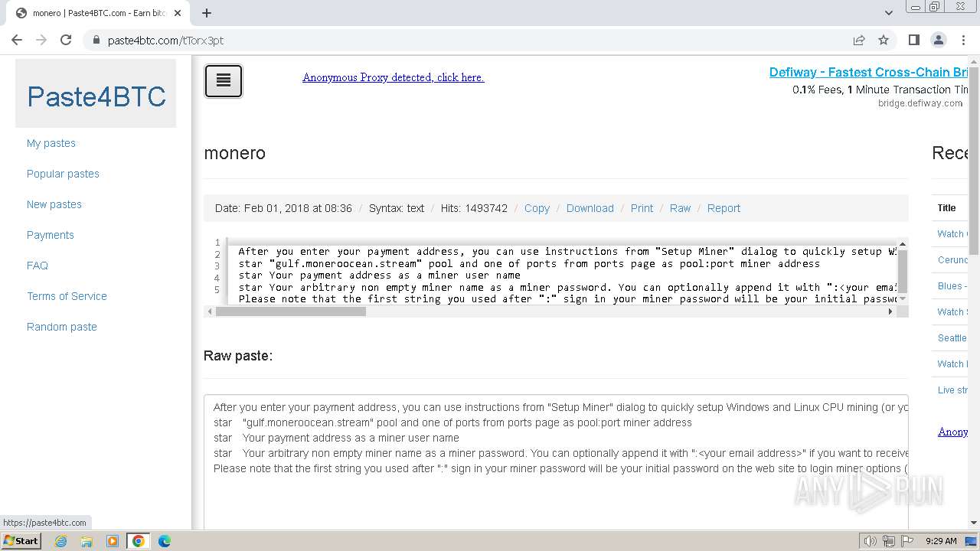
Task: Click the Hits: 1493742 text
Action: (x=474, y=208)
